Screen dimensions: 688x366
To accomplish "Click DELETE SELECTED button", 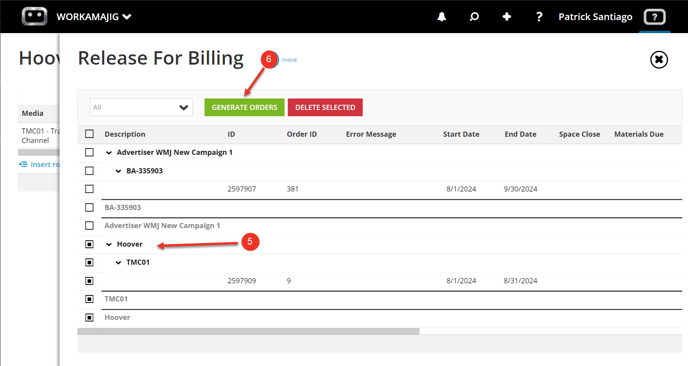I will coord(325,107).
